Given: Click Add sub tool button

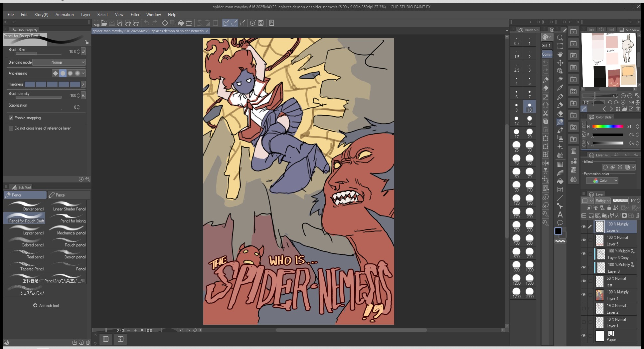Looking at the screenshot, I should click(46, 306).
